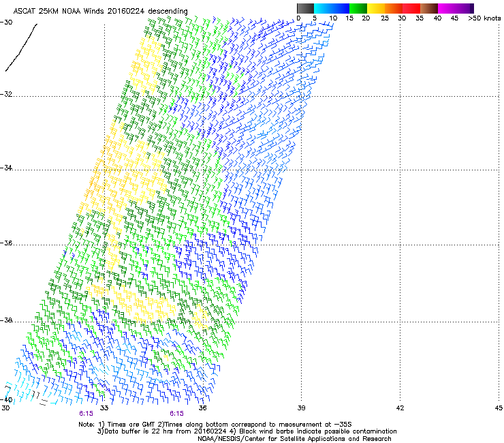
Task: Click the purple '6:15' time left of 36
Action: pyautogui.click(x=177, y=414)
